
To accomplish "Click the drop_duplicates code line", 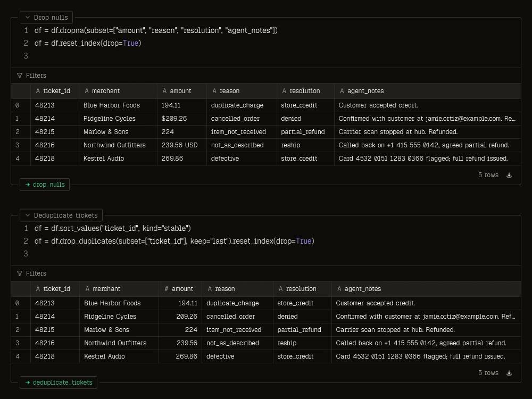I will coord(174,241).
